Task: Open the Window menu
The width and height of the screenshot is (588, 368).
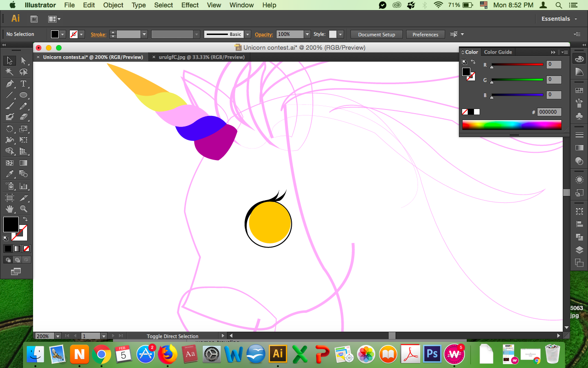Action: 241,5
